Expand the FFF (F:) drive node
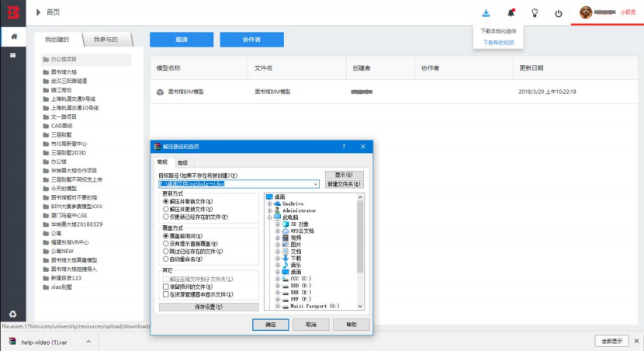Image resolution: width=644 pixels, height=351 pixels. pos(278,299)
